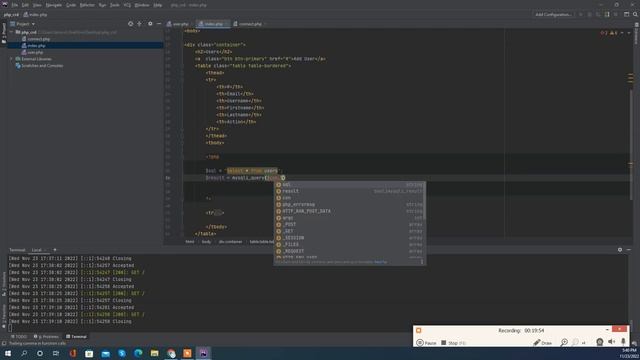Select the Local terminal tab
This screenshot has width=640, height=360.
click(x=37, y=250)
